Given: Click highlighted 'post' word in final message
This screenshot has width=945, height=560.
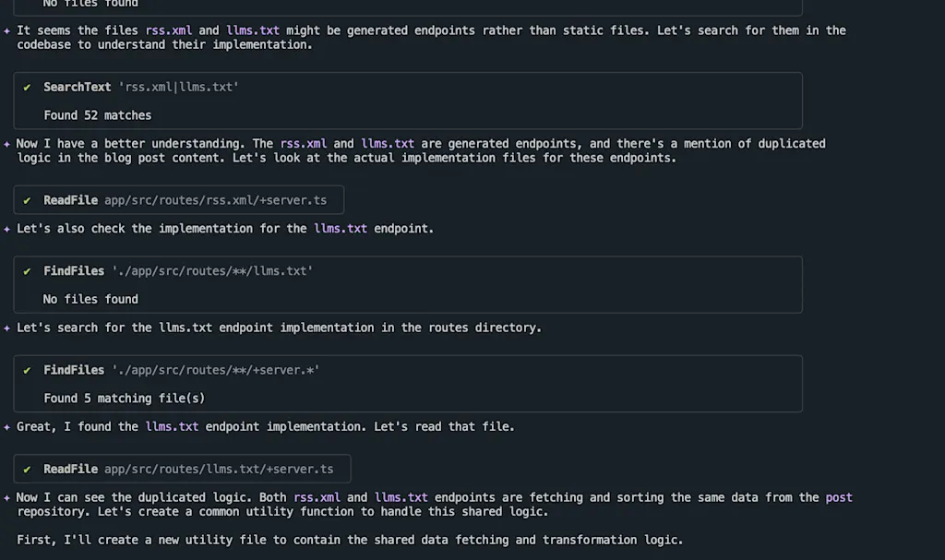Looking at the screenshot, I should click(839, 497).
